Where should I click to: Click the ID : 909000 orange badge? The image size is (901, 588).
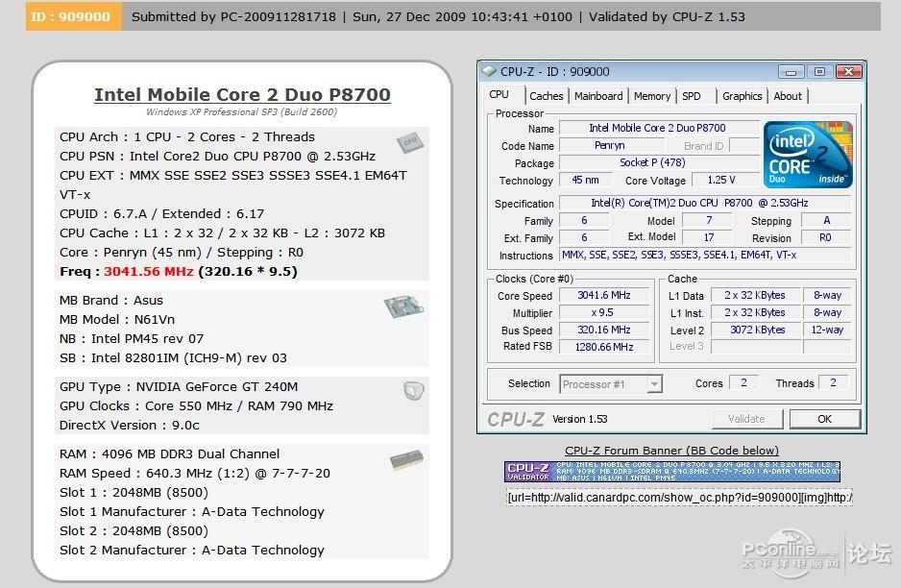point(74,16)
